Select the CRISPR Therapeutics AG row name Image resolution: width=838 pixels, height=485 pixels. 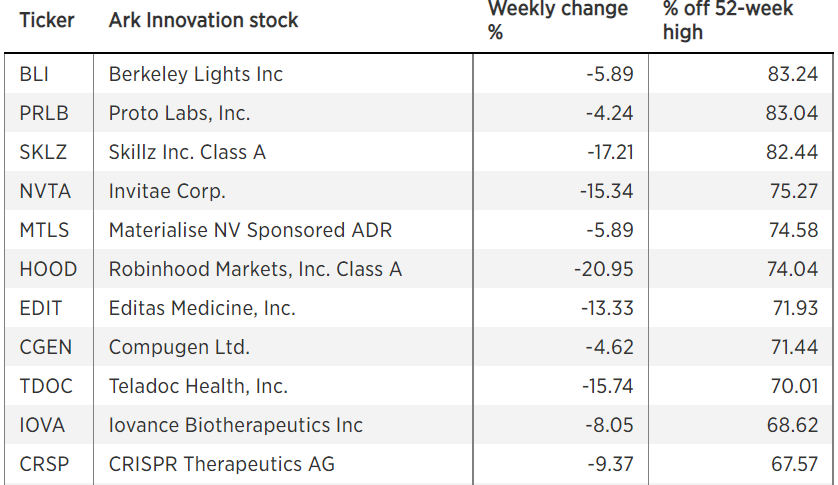coord(222,464)
